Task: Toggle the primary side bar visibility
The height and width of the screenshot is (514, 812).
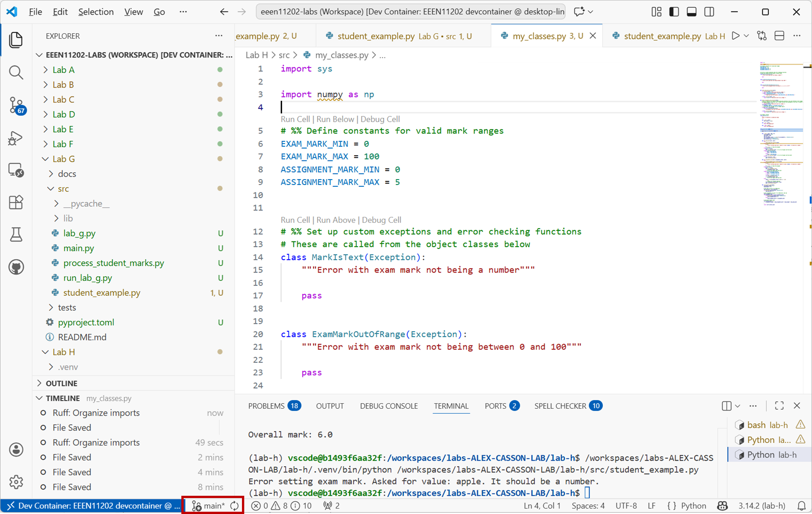Action: [x=674, y=12]
